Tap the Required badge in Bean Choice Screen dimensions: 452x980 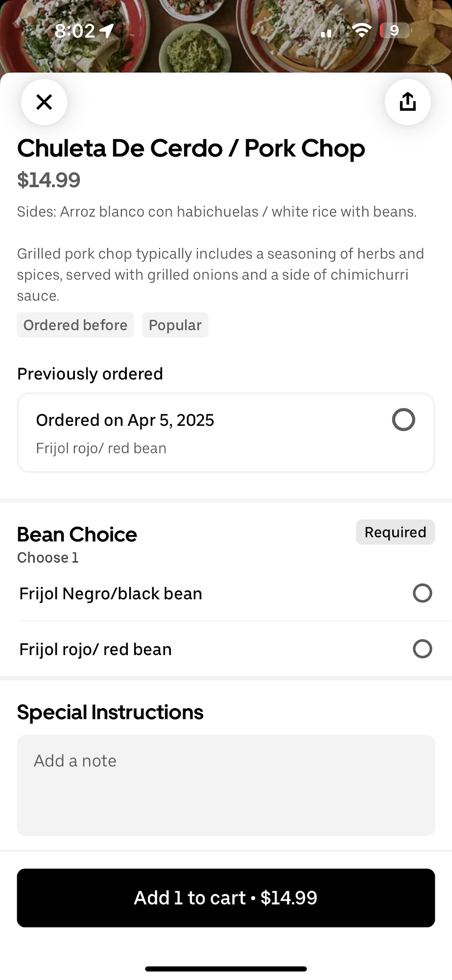pos(395,532)
